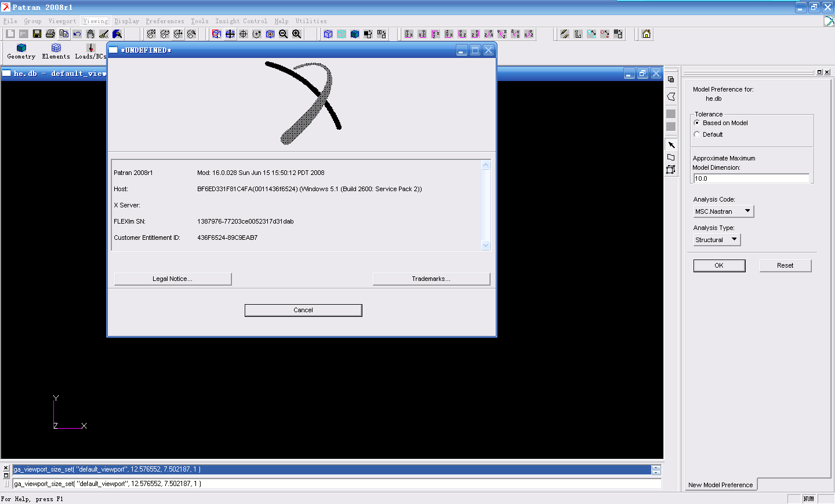The image size is (835, 504).
Task: Close the right-hand form panel
Action: point(827,72)
